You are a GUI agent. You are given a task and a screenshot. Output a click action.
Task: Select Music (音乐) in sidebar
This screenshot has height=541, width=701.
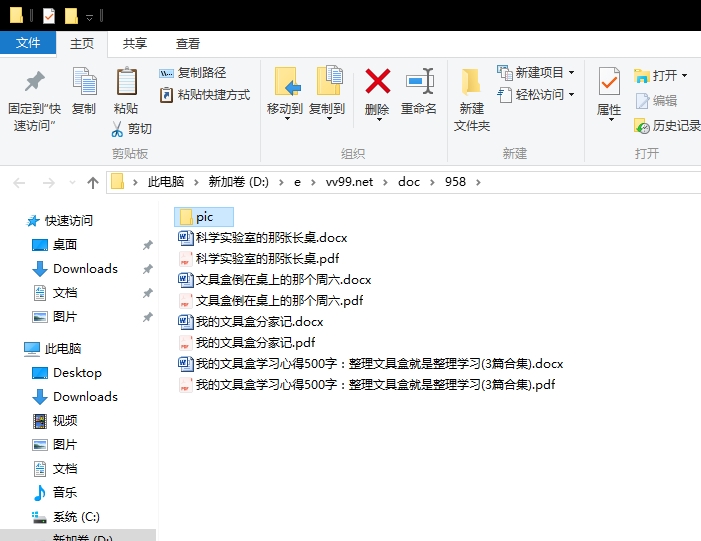(x=55, y=493)
